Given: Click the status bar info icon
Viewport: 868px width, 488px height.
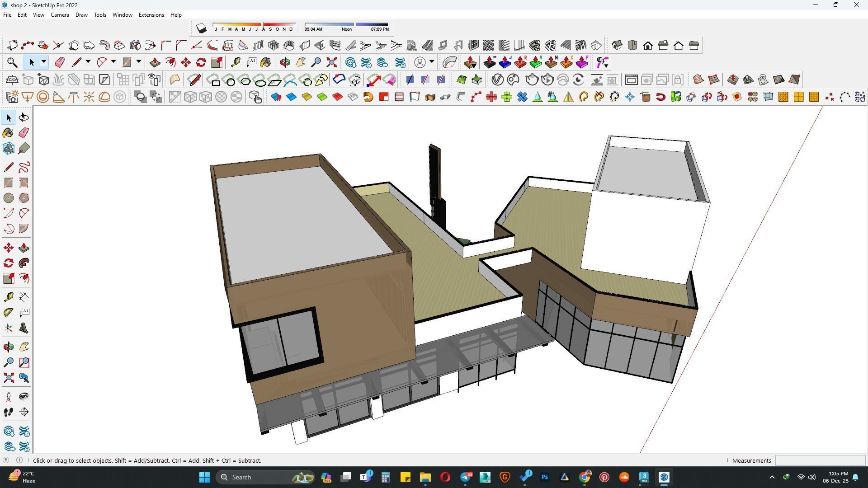Looking at the screenshot, I should pyautogui.click(x=19, y=460).
